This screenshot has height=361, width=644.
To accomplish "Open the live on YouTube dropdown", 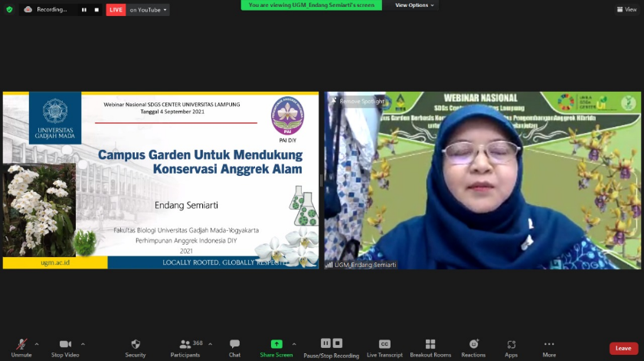I will [148, 10].
